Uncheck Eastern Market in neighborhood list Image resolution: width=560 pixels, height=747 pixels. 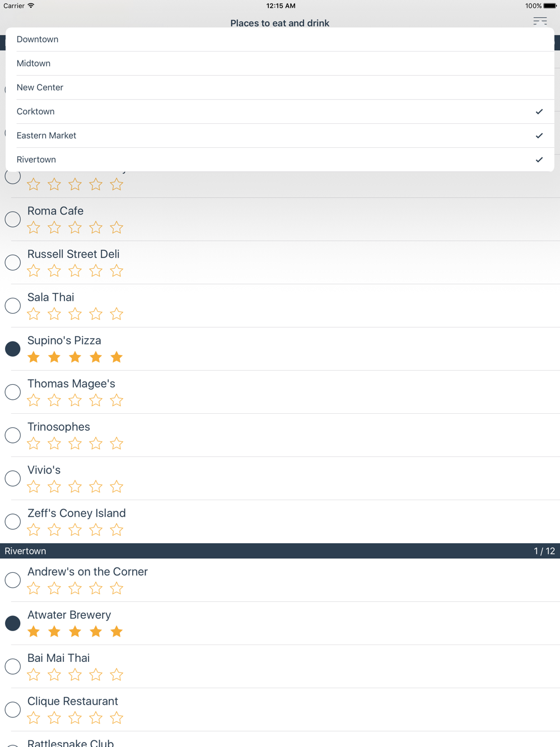point(280,136)
